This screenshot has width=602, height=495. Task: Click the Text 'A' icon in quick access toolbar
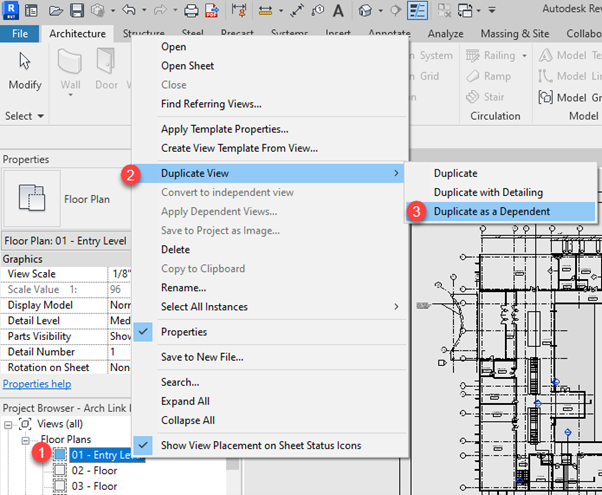(x=338, y=11)
